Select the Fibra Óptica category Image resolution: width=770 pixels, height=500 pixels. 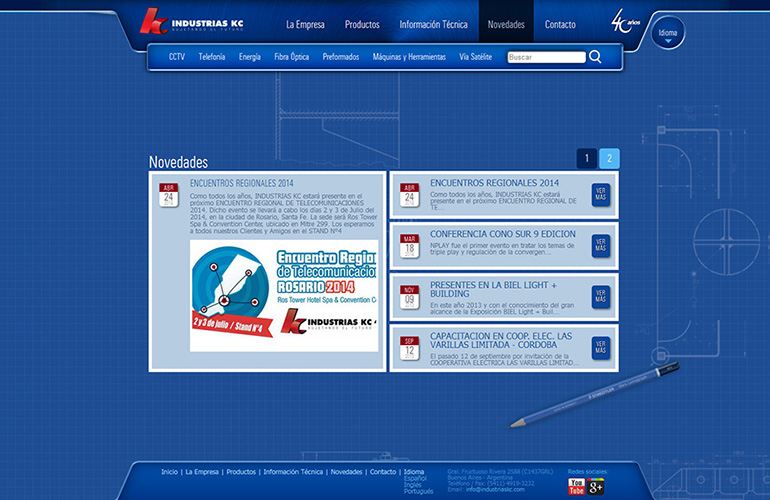point(292,57)
